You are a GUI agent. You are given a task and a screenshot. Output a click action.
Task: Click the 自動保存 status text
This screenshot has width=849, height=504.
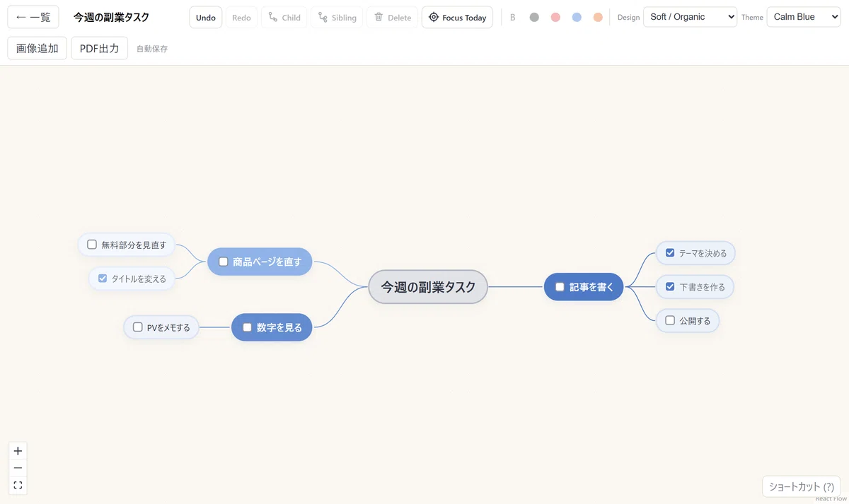pos(152,49)
